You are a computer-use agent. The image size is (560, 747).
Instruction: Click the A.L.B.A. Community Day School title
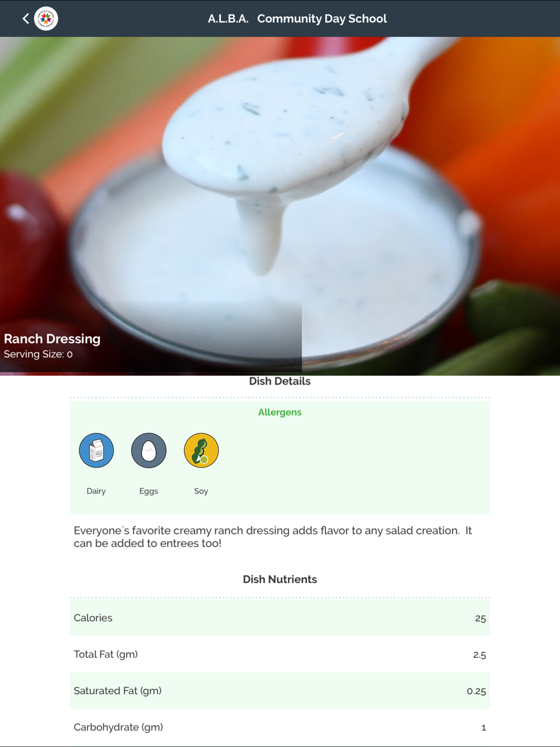point(297,18)
